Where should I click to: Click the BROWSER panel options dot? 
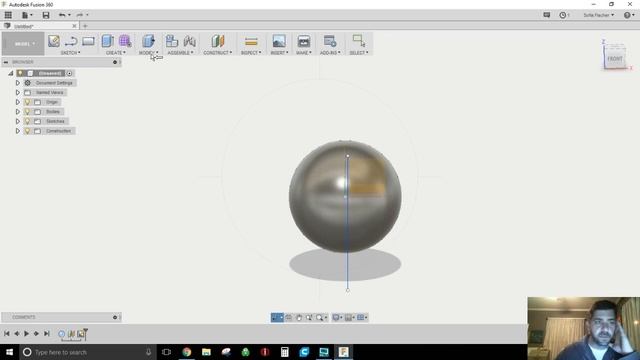115,62
